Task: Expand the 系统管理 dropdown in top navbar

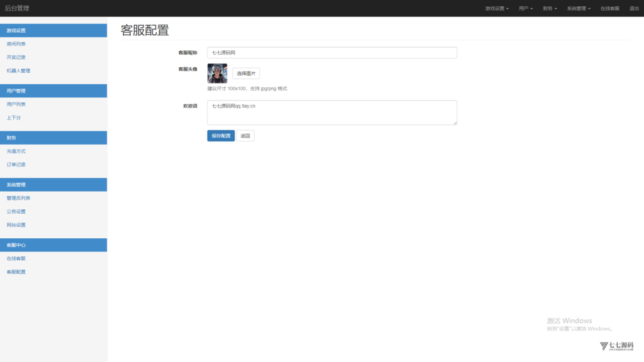Action: (x=579, y=9)
